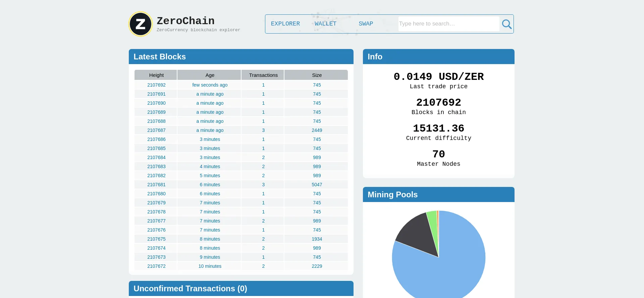The height and width of the screenshot is (298, 644).
Task: Focus the 'Type here to search' field
Action: [x=448, y=24]
